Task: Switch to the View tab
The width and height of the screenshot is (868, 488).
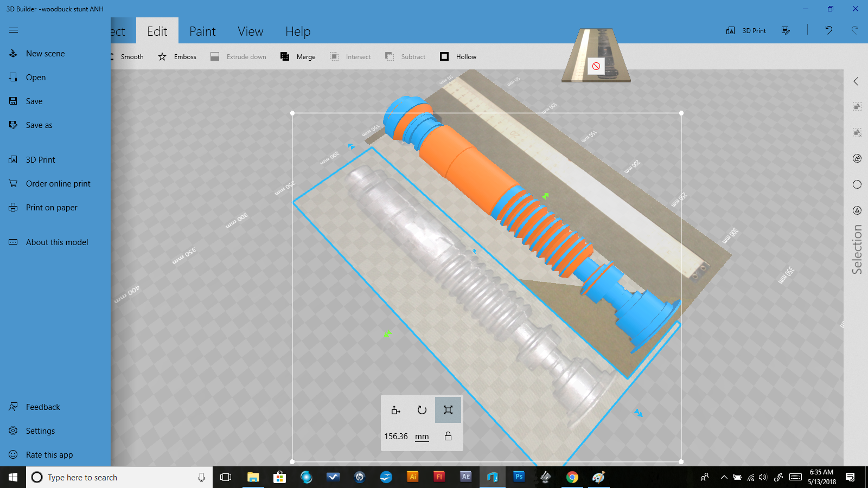Action: 250,31
